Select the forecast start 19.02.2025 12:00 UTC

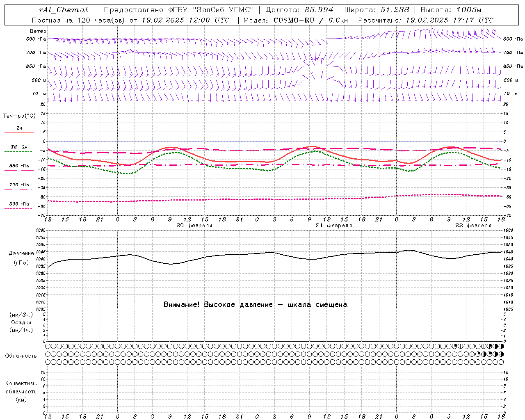click(185, 20)
